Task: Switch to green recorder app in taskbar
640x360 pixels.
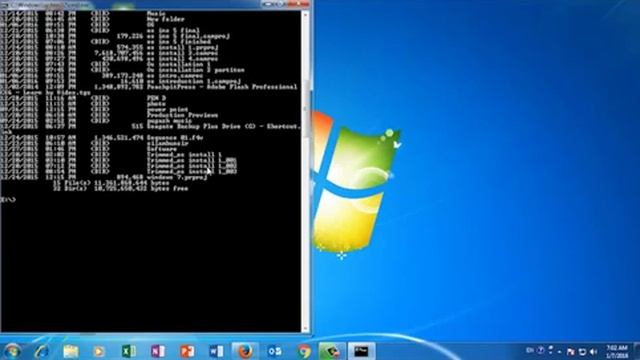Action: coord(332,351)
